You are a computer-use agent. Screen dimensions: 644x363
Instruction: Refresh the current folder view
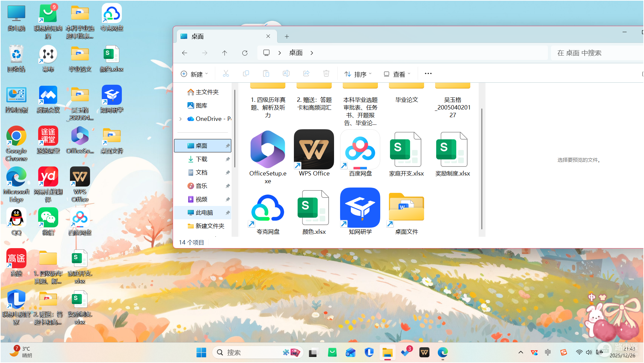coord(245,53)
